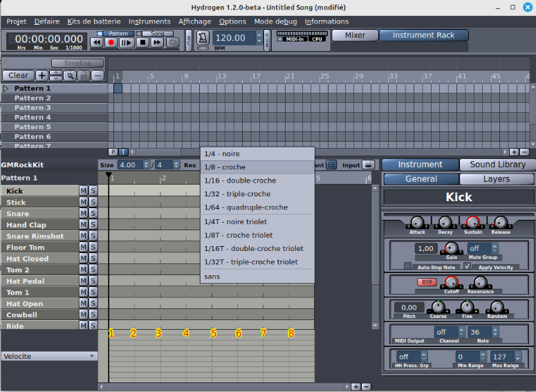Solo the Cowbell instrument
The image size is (536, 392).
[x=93, y=315]
